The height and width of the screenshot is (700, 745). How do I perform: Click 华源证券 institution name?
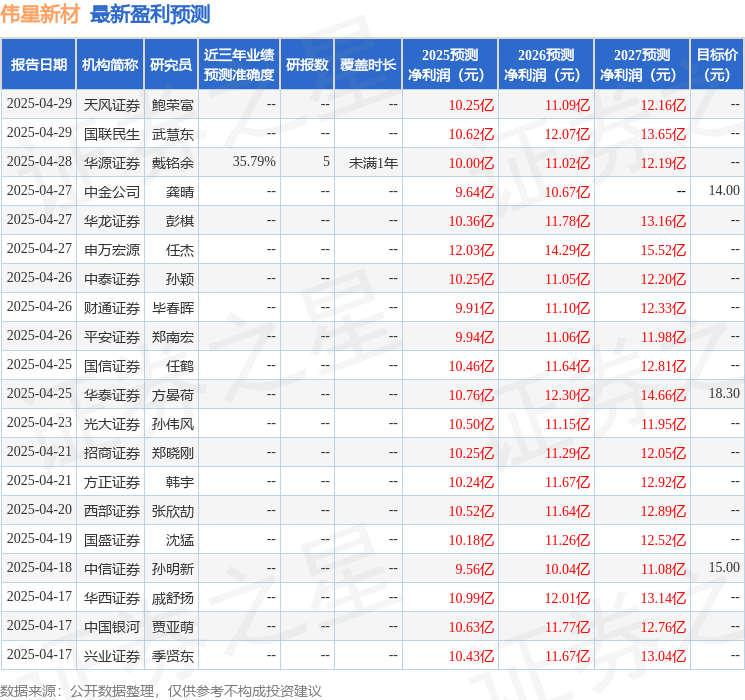coord(112,163)
